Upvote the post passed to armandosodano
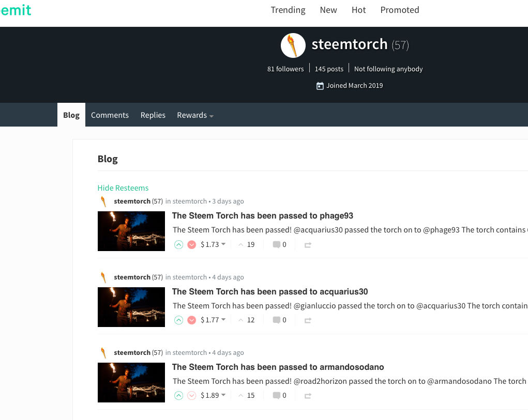Image resolution: width=528 pixels, height=420 pixels. pyautogui.click(x=178, y=395)
